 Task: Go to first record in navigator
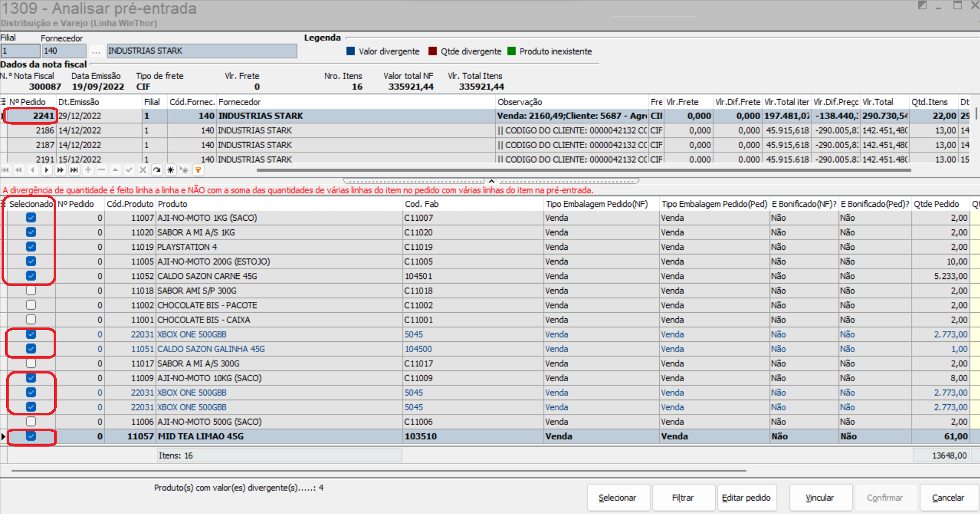tap(5, 170)
